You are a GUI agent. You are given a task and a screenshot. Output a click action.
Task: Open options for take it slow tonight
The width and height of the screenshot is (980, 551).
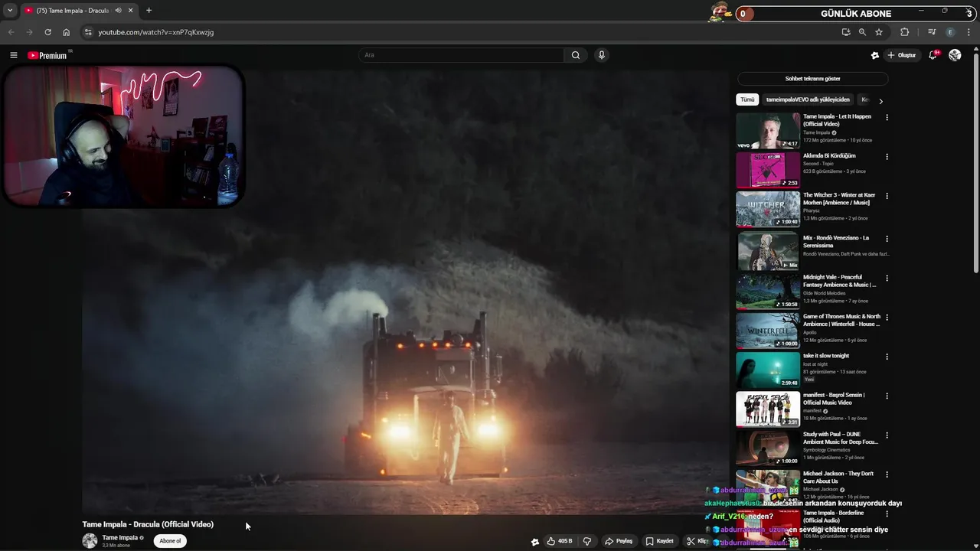[x=887, y=357]
